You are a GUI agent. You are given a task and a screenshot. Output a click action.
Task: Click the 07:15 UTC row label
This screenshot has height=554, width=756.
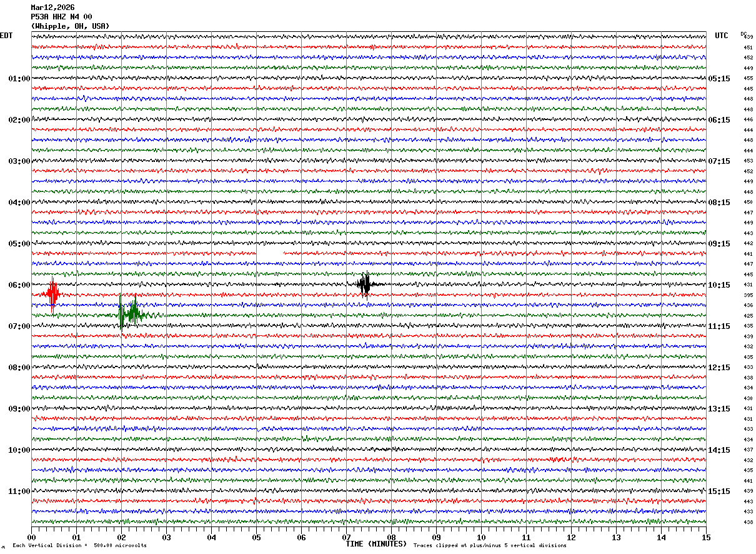(x=719, y=161)
